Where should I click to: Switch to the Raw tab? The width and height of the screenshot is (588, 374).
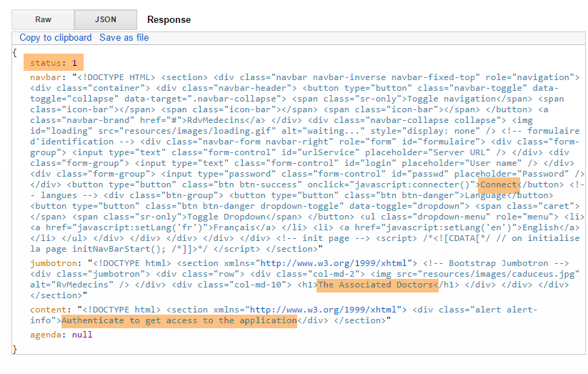(x=43, y=20)
